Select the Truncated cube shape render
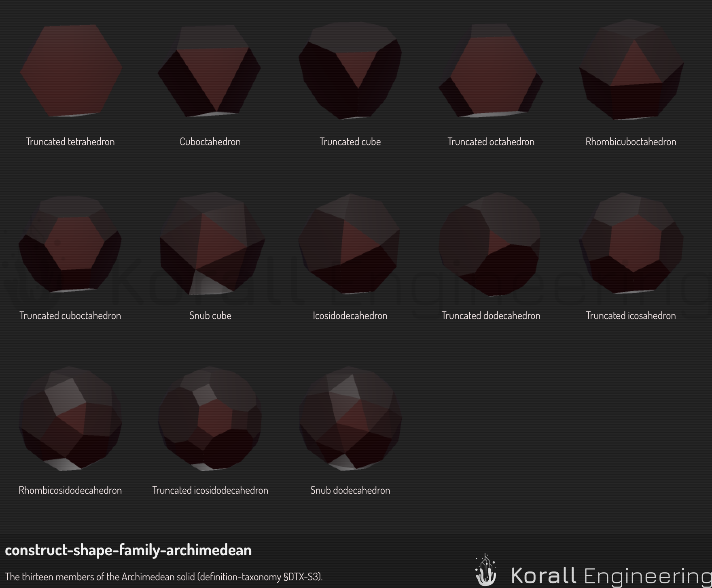This screenshot has width=712, height=588. (350, 71)
